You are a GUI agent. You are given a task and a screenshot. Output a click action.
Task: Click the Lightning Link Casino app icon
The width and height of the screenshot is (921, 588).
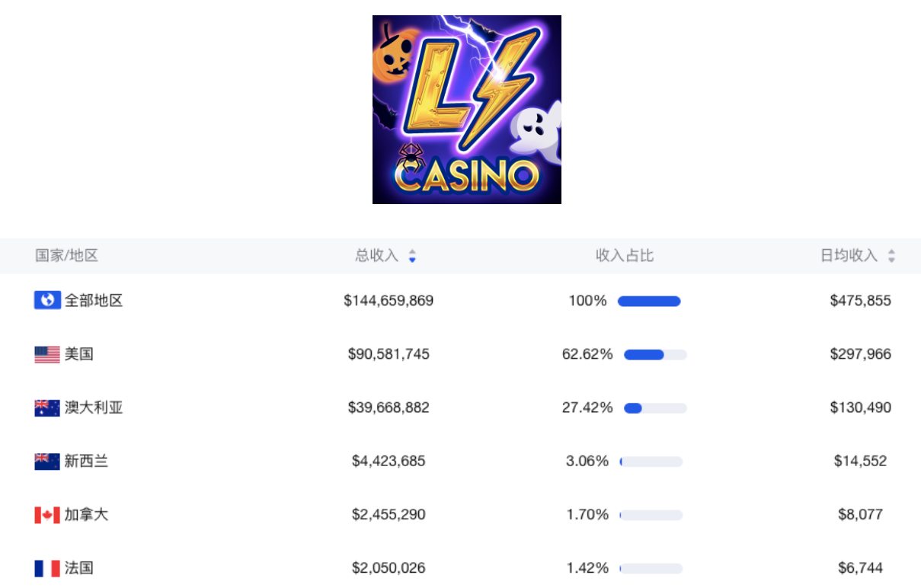466,110
